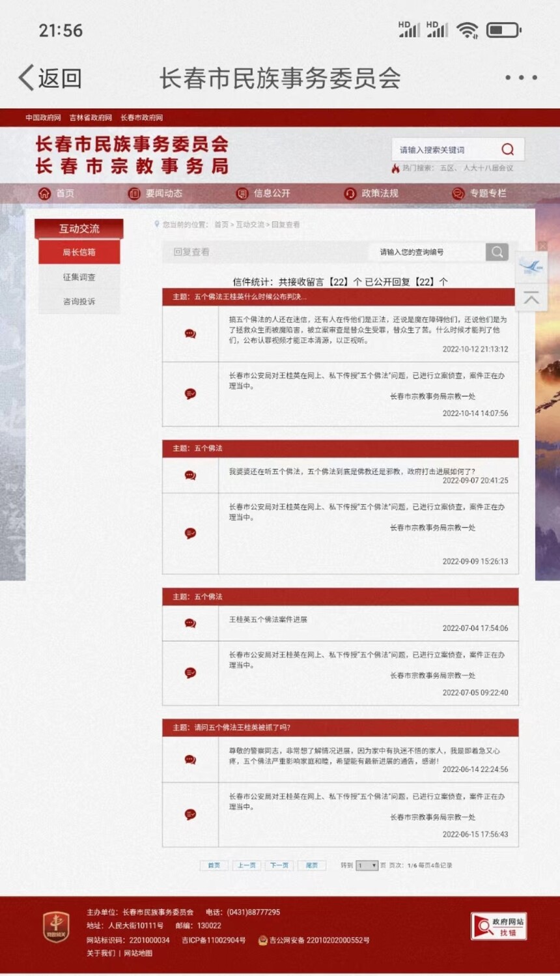Click the timestamp 2022-06-15 17:56:43
The image size is (560, 976).
click(x=475, y=834)
